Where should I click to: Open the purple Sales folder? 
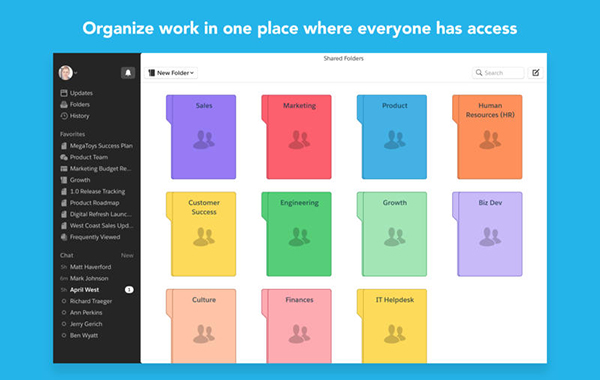[201, 137]
